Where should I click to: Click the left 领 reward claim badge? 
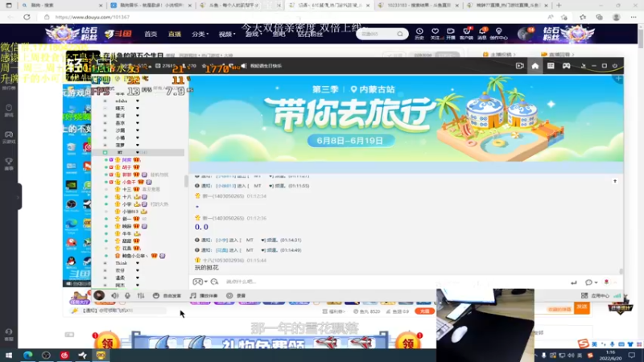coord(106,341)
